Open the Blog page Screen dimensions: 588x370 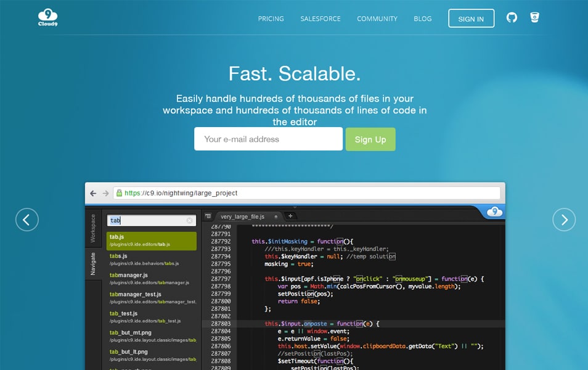(423, 18)
